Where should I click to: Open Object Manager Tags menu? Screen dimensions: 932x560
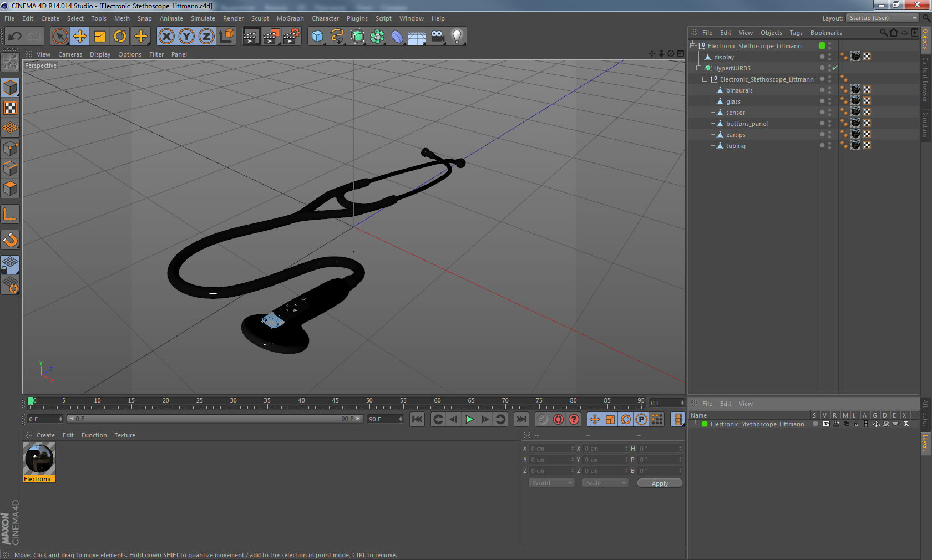click(x=796, y=33)
